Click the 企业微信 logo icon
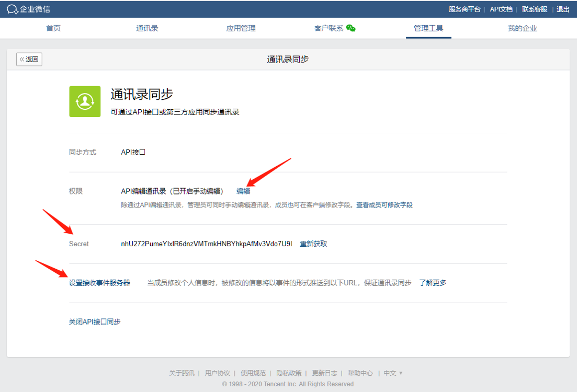The width and height of the screenshot is (577, 392). tap(12, 9)
